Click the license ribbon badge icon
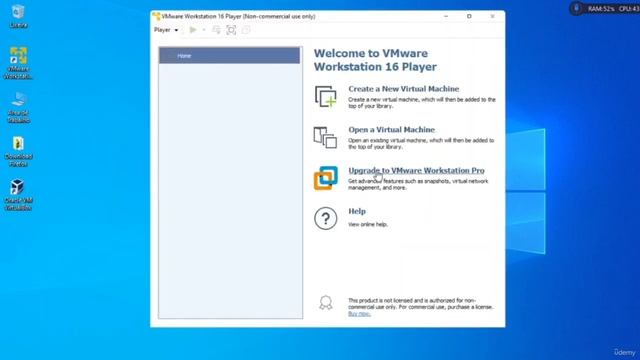The image size is (640, 360). [325, 303]
